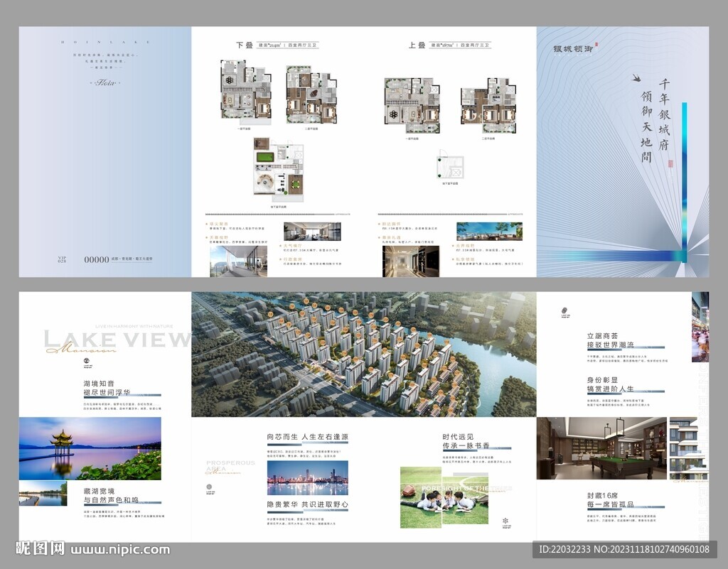Open the 上叠 first-floor plan
This screenshot has width=728, height=569.
click(x=412, y=106)
